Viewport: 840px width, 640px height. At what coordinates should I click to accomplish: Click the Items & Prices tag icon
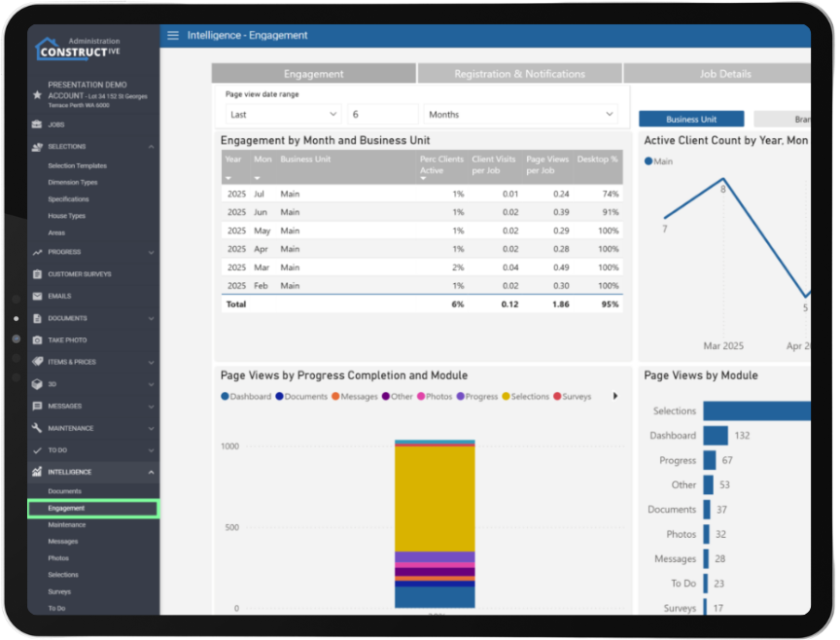pyautogui.click(x=37, y=362)
